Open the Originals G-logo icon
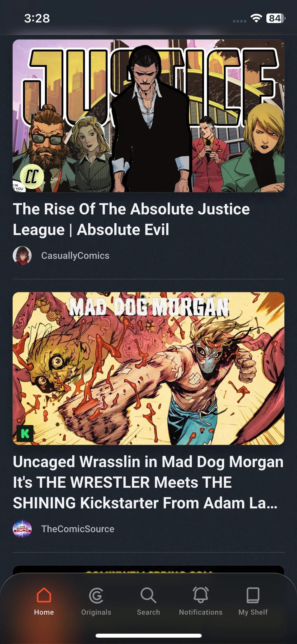Image resolution: width=297 pixels, height=644 pixels. click(x=96, y=596)
